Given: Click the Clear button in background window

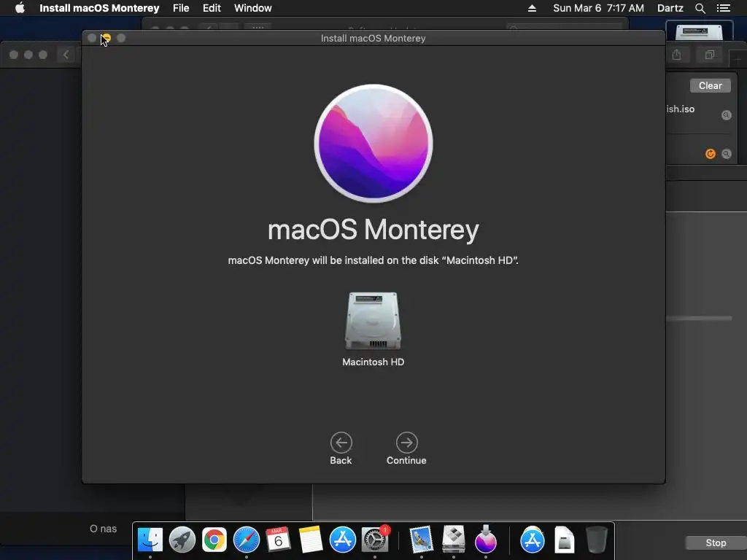Looking at the screenshot, I should 711,86.
